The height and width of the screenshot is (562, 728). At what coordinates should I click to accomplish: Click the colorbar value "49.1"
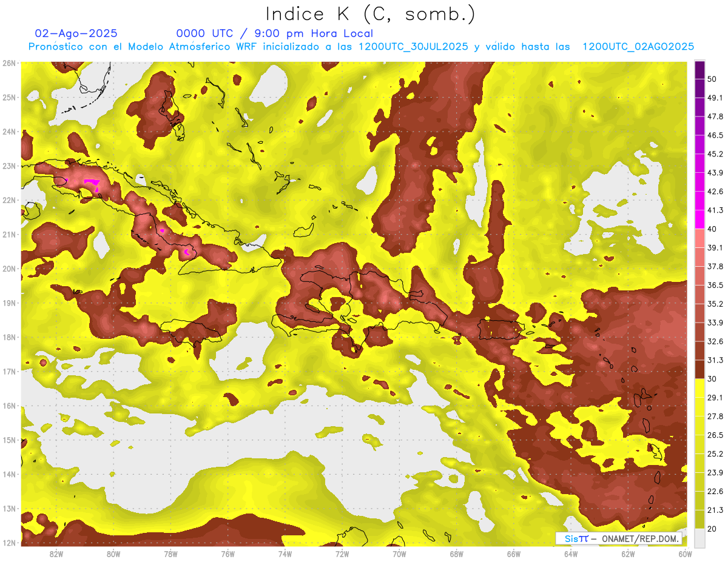coord(715,98)
